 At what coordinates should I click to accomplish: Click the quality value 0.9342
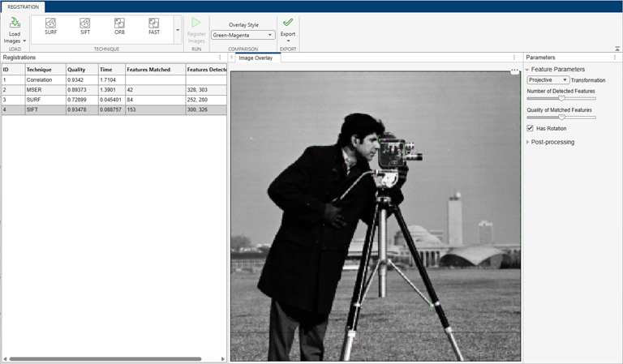pos(75,79)
